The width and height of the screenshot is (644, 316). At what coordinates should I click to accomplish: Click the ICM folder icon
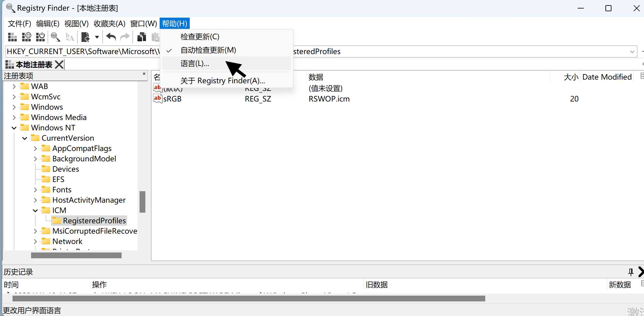pyautogui.click(x=46, y=210)
